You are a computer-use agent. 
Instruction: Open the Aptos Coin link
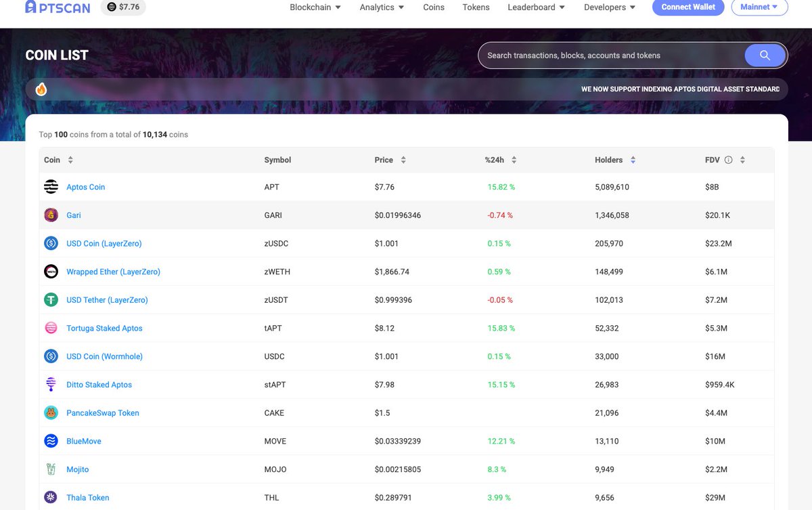click(x=85, y=187)
